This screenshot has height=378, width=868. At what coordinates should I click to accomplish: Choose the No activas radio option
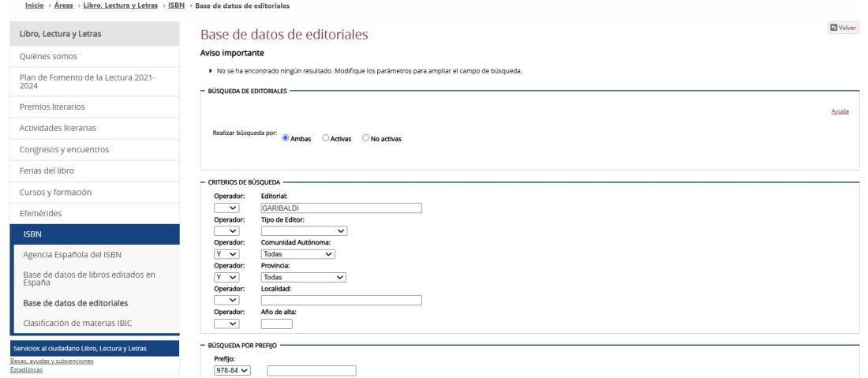point(365,138)
